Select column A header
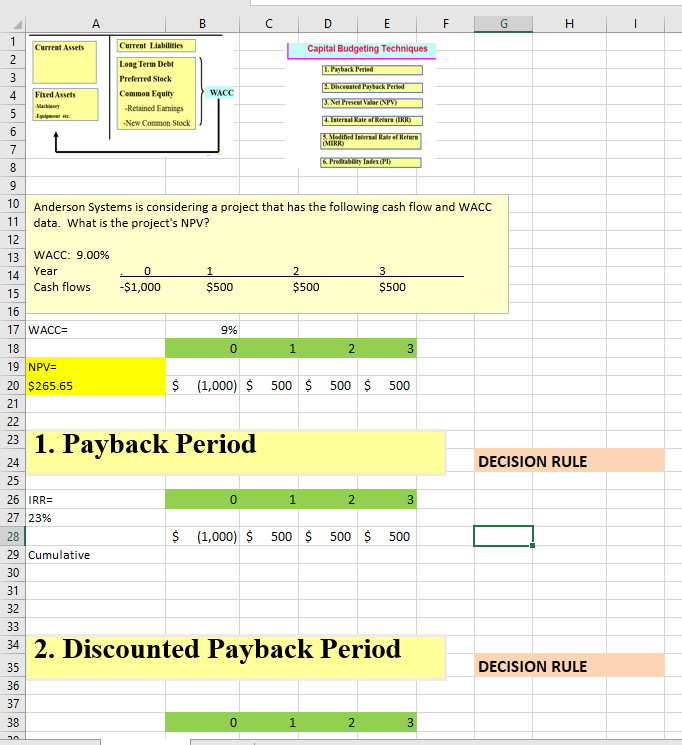Viewport: 682px width, 745px height. [x=96, y=24]
